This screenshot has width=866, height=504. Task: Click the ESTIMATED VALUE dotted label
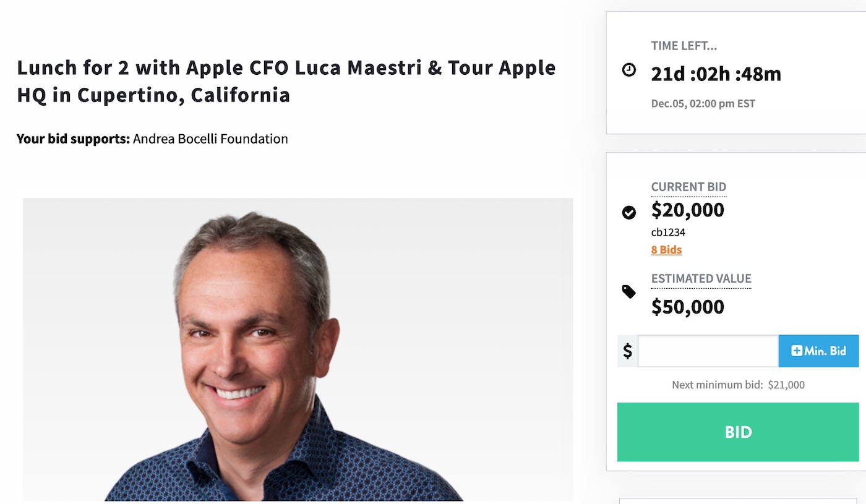pos(701,279)
